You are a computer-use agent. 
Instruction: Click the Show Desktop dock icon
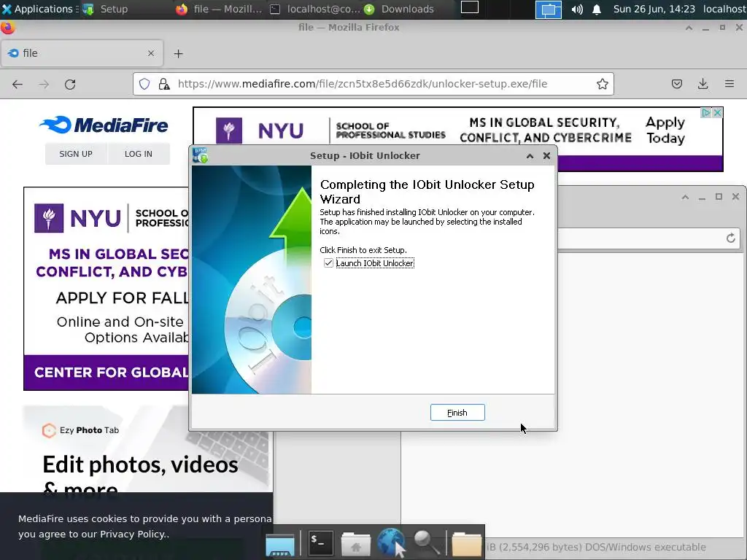pos(280,544)
